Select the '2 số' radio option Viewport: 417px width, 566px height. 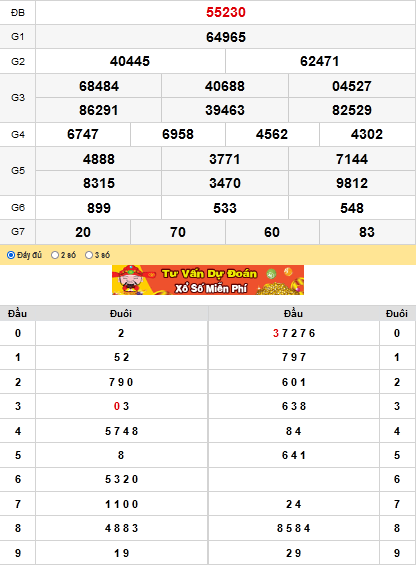[55, 255]
